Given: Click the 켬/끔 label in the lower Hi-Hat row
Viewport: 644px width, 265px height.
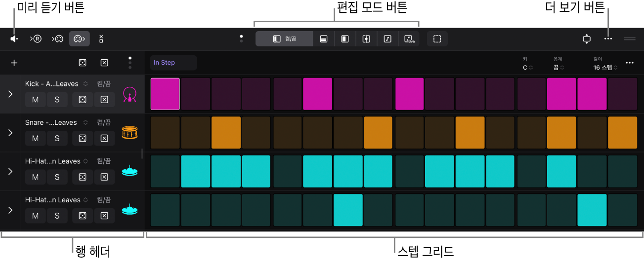Looking at the screenshot, I should tap(104, 200).
